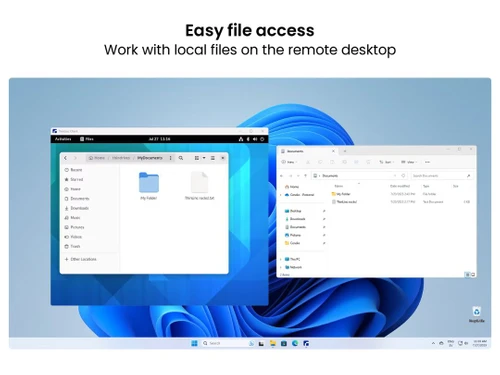Open the Sort dropdown in Windows Explorer
The image size is (500, 375).
387,162
